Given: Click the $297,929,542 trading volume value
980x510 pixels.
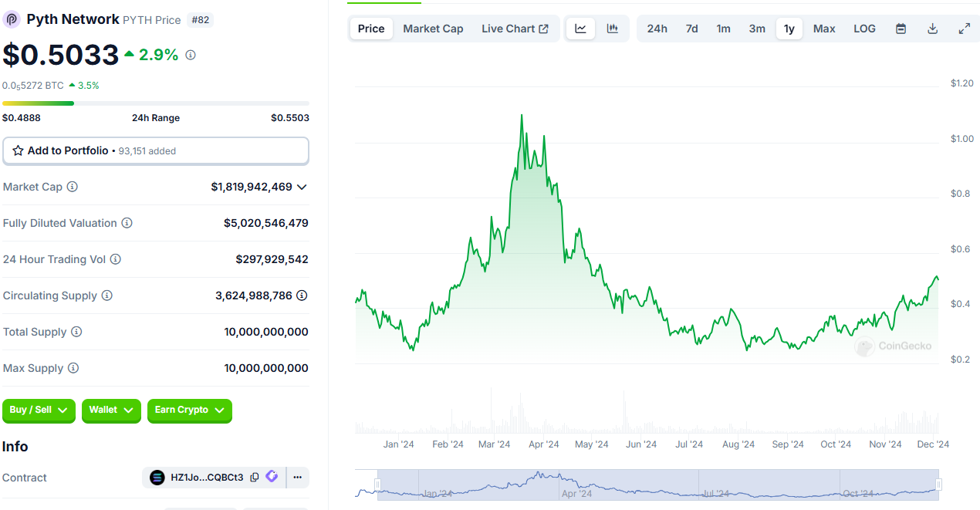Looking at the screenshot, I should (272, 259).
